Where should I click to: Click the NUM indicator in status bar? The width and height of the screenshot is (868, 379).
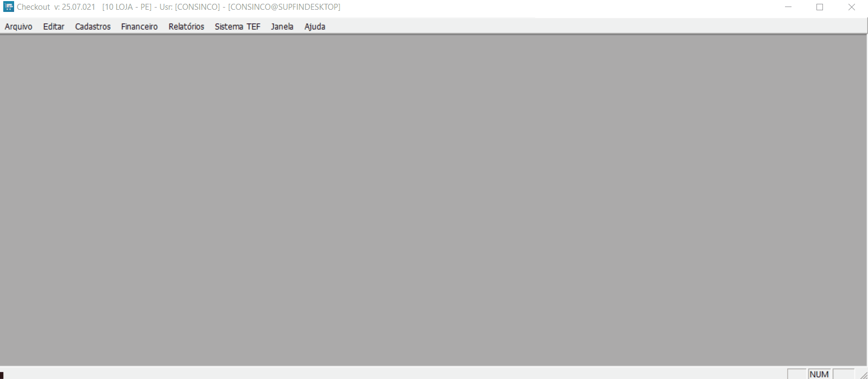click(x=819, y=374)
